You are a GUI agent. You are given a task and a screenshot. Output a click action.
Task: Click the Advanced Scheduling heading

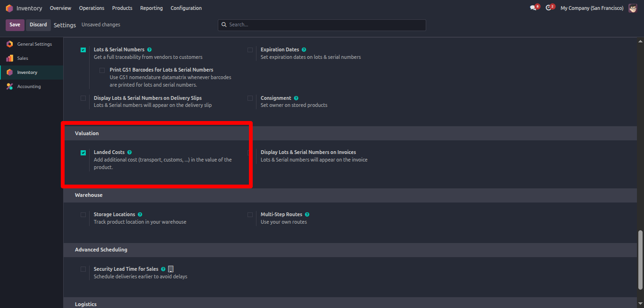[101, 250]
